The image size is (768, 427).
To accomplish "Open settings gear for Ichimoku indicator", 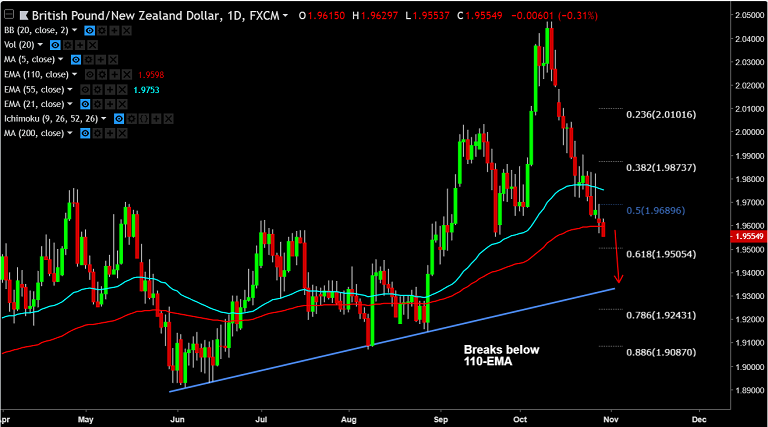I will [131, 119].
